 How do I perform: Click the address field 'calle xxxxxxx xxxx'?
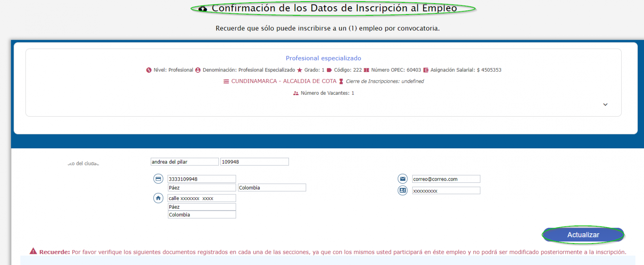coord(202,198)
